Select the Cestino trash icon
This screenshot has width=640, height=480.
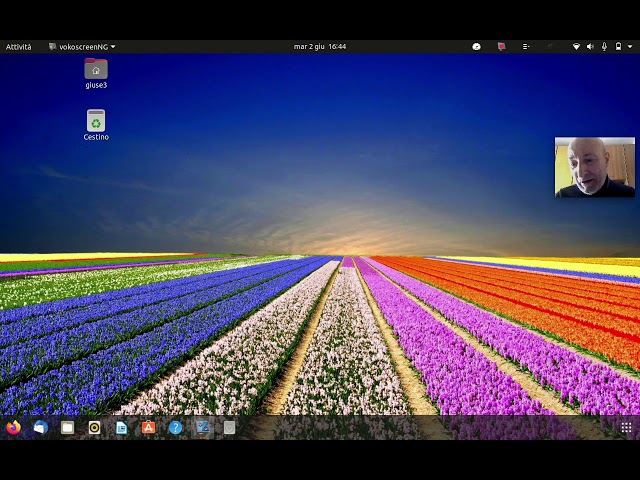(x=96, y=120)
